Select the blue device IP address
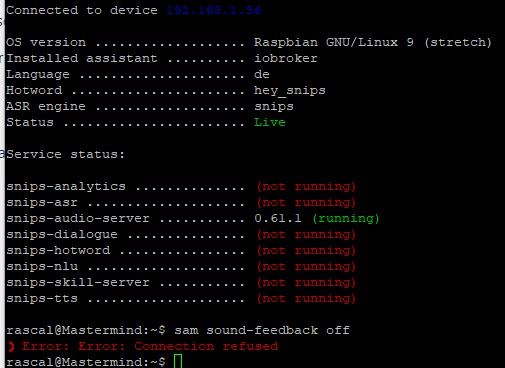Screen dimensions: 505x368 coord(214,10)
